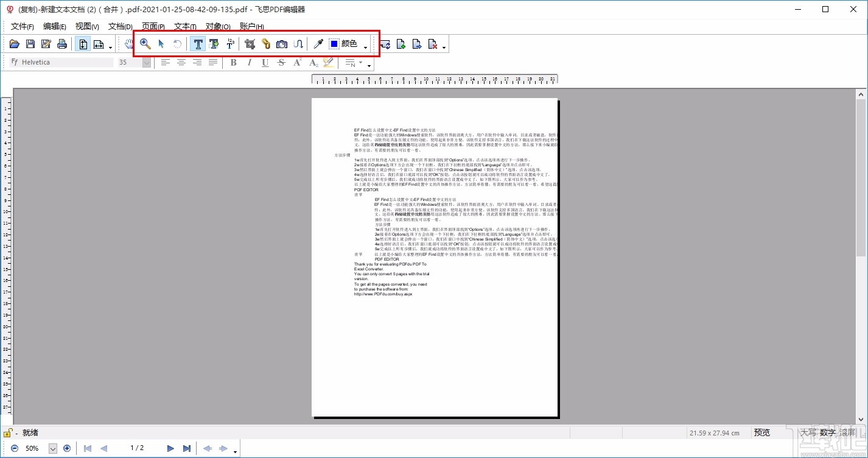
Task: Click the zoom out minus button
Action: (x=15, y=448)
